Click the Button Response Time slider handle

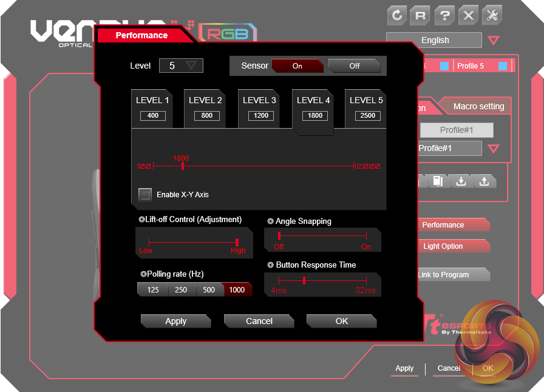304,280
